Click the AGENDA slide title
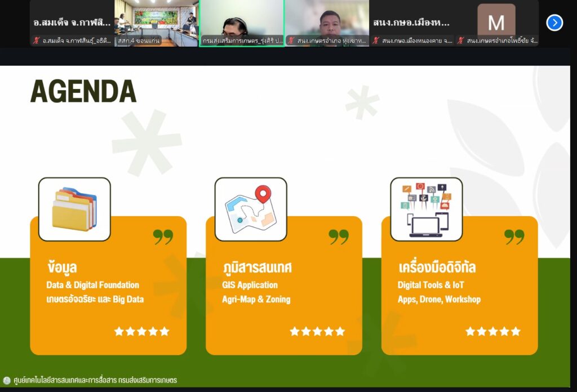Screen dimensions: 577x392 [83, 91]
